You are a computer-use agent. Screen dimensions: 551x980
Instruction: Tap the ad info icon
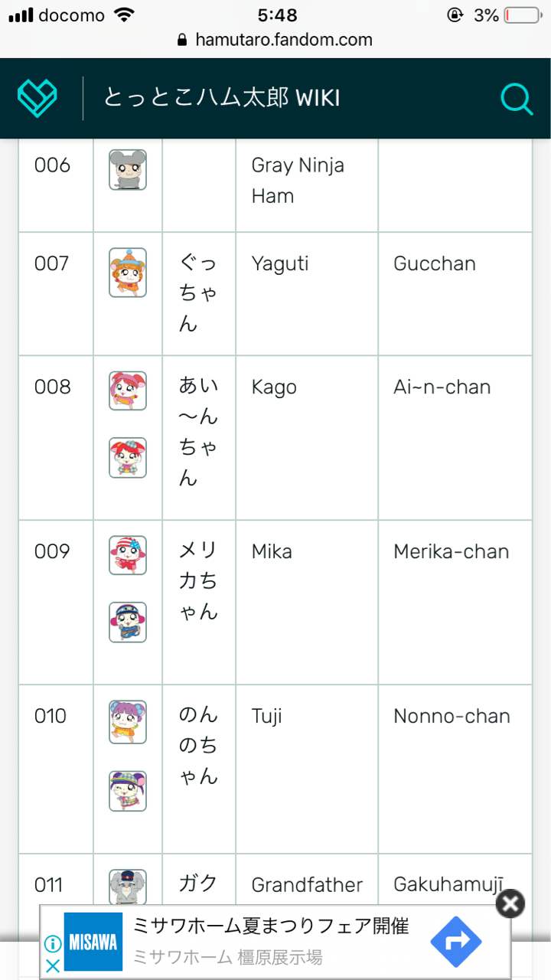tap(52, 943)
